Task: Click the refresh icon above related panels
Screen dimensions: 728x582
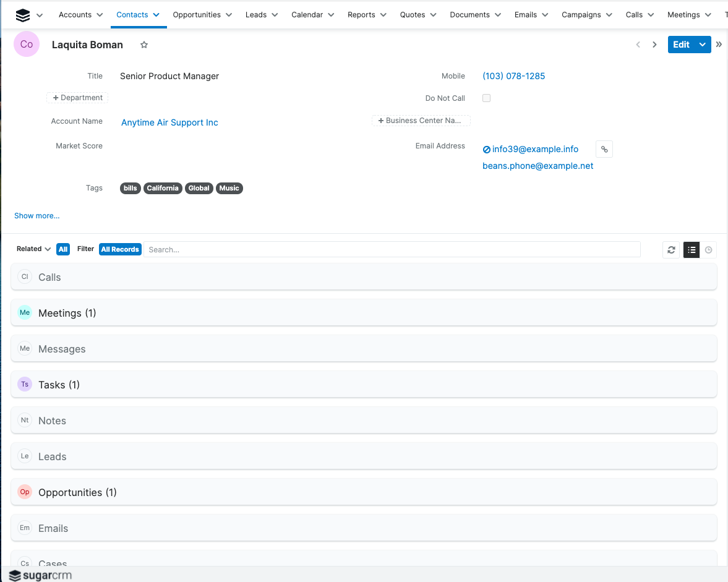Action: pos(671,250)
